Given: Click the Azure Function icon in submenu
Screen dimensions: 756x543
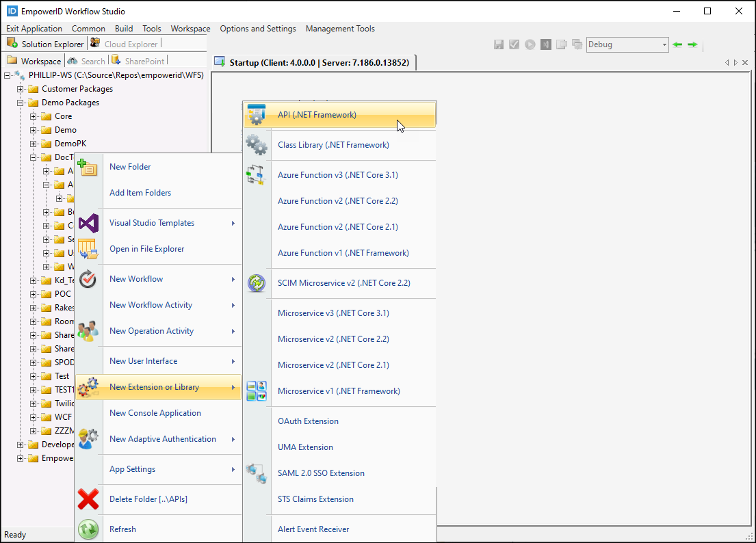Looking at the screenshot, I should click(257, 175).
